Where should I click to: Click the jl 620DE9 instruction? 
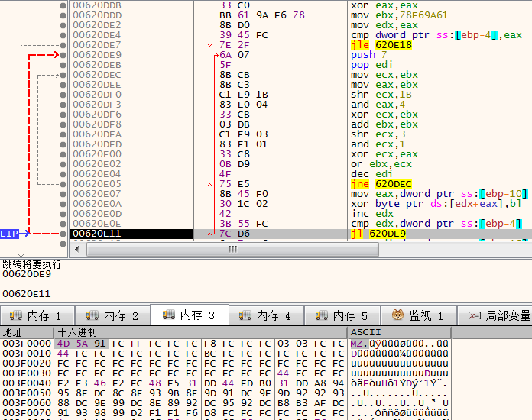[x=378, y=234]
